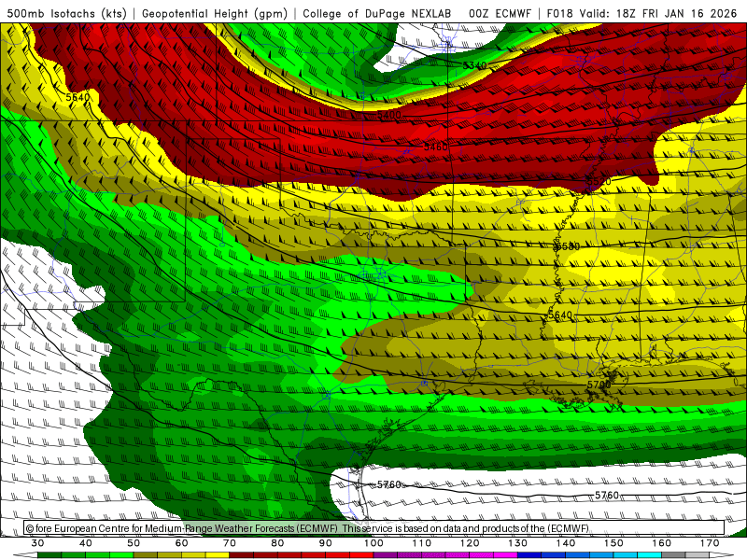747x560 pixels.
Task: Click the 130 value on the color scale
Action: tap(518, 543)
